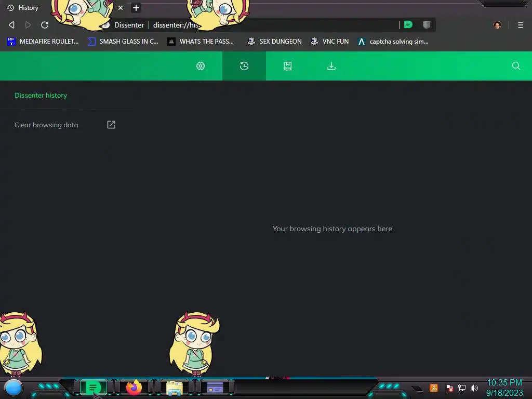532x399 pixels.
Task: Open the MEDIAFIRE ROULET... bookmark
Action: click(x=43, y=42)
